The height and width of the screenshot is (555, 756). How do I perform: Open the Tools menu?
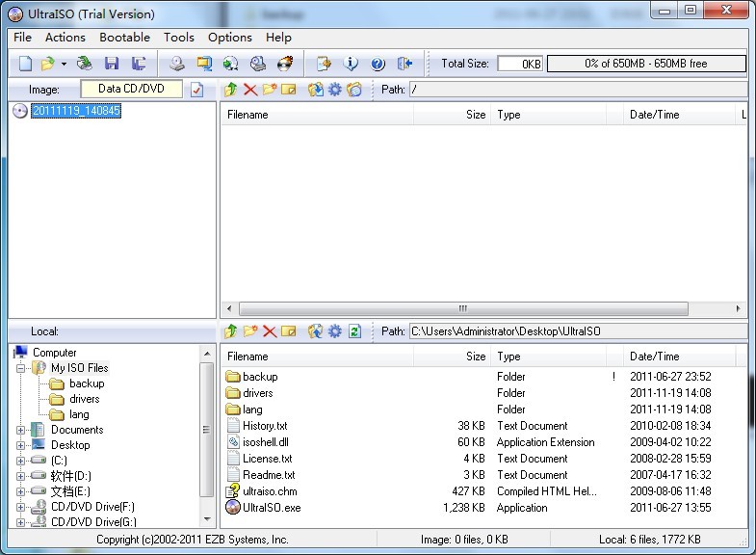179,37
